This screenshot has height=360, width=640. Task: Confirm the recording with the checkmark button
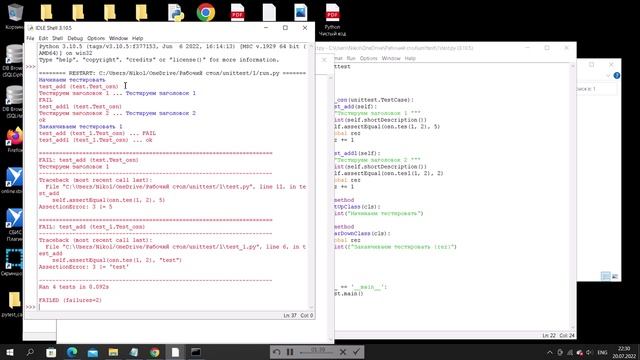tap(356, 352)
